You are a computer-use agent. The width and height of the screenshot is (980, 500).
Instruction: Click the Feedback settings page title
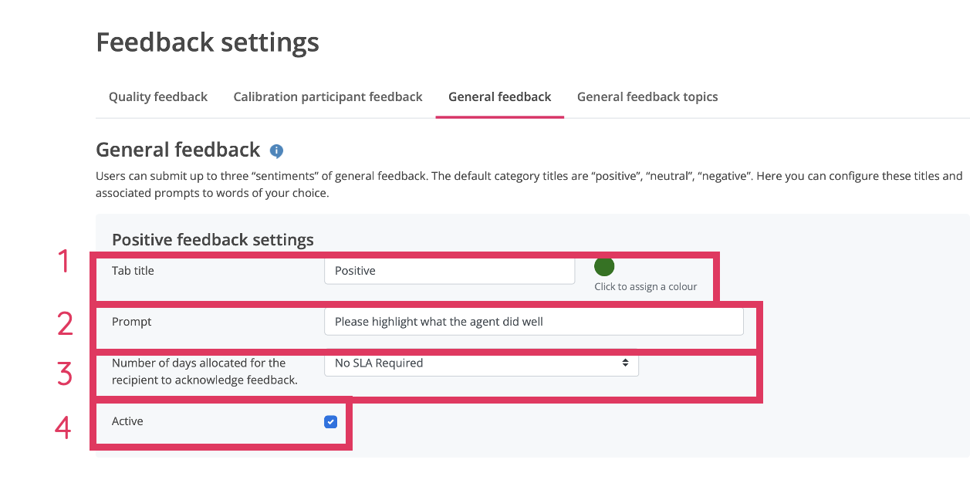tap(208, 42)
